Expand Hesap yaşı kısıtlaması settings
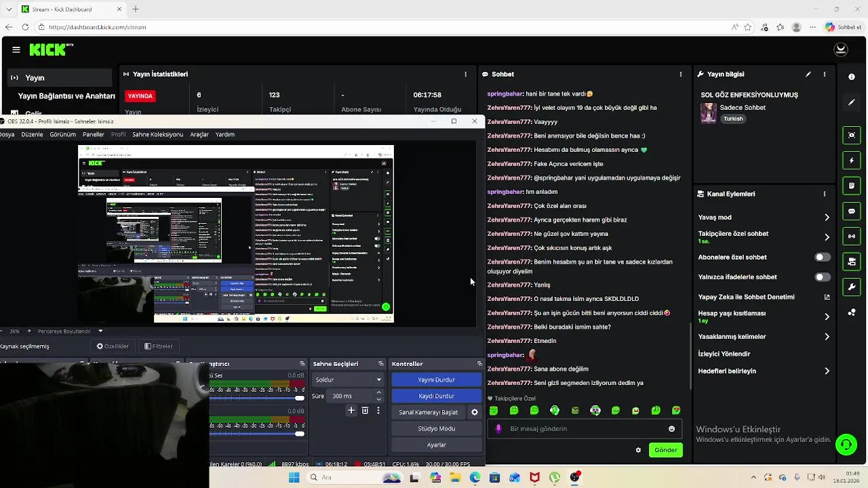868x488 pixels. click(827, 317)
